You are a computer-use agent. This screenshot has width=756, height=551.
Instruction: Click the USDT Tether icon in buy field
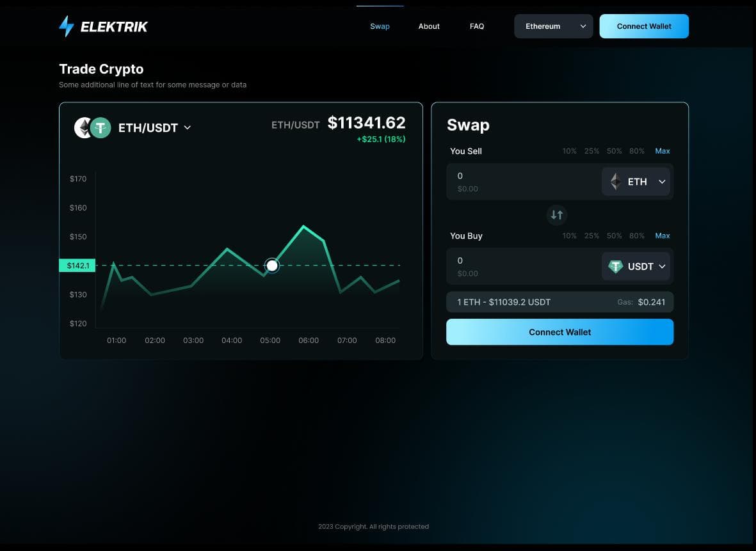point(616,267)
